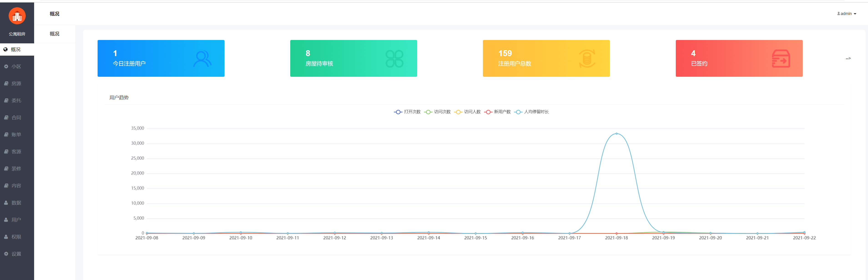This screenshot has height=280, width=868.
Task: Select the 概况 submenu item
Action: [x=55, y=34]
